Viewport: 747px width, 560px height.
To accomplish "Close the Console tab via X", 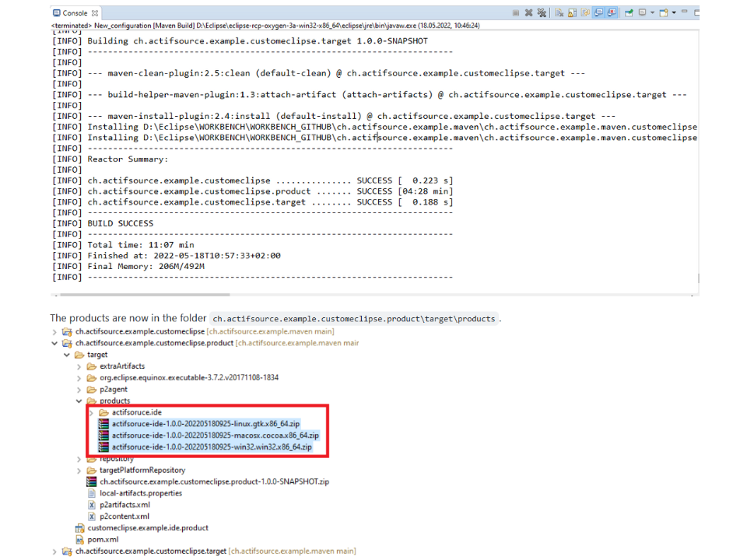I will pyautogui.click(x=94, y=13).
